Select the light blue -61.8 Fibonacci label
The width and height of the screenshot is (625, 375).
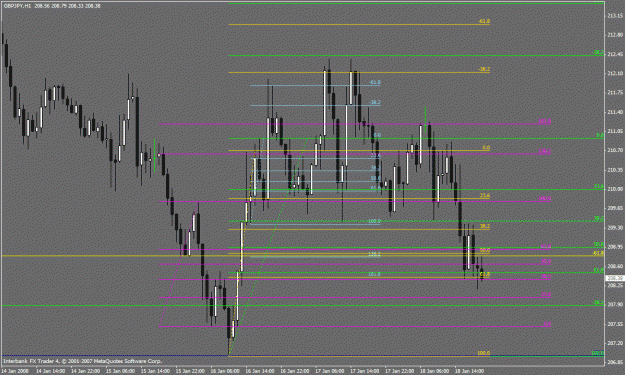pos(375,82)
